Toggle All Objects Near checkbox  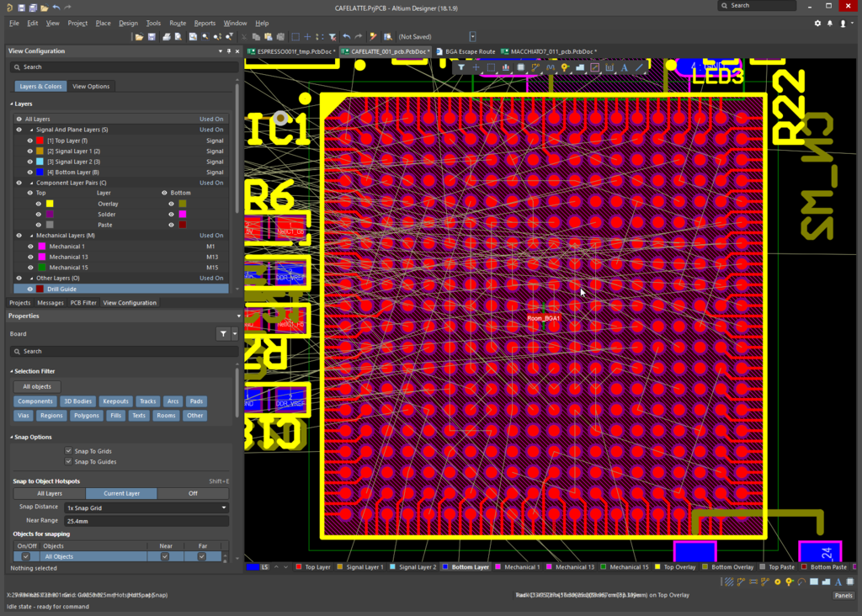(x=165, y=556)
